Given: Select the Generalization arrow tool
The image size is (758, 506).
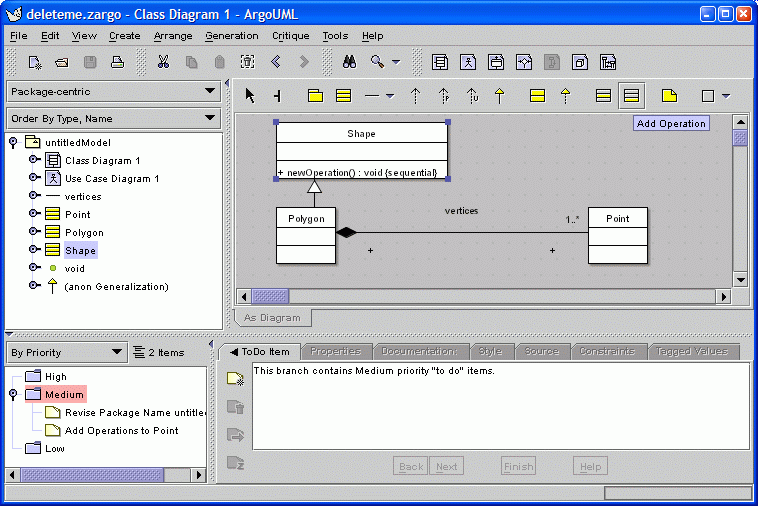Looking at the screenshot, I should click(x=499, y=96).
